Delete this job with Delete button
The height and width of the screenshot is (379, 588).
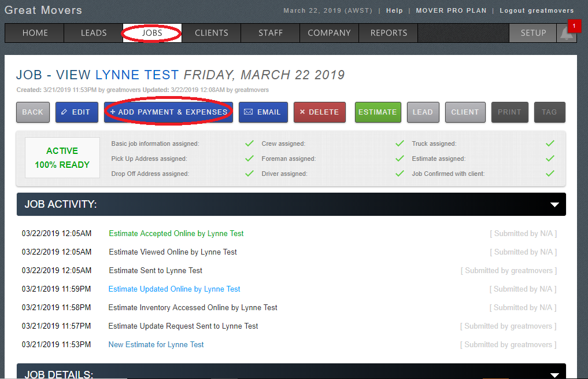coord(320,112)
